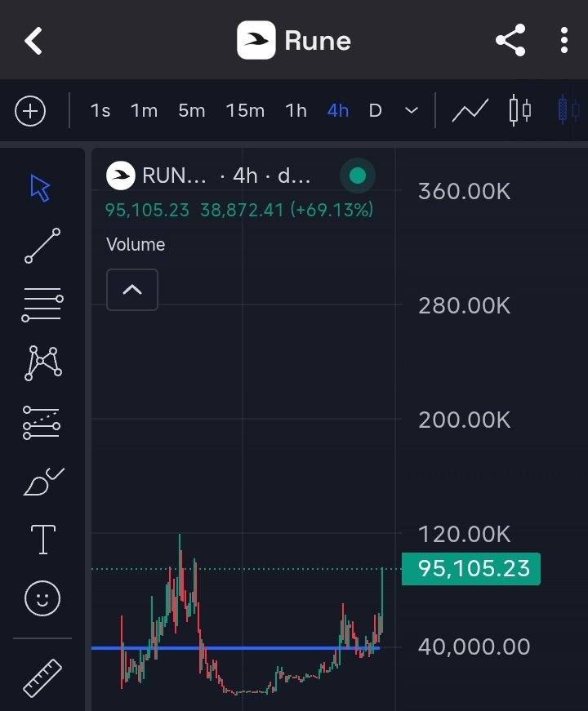This screenshot has height=711, width=588.
Task: Select the horizontal lines Fibonacci tool
Action: (42, 304)
